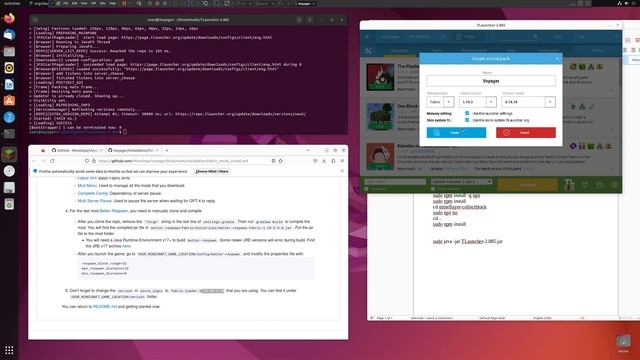Close the Create a mod pack dialog
The width and height of the screenshot is (640, 360).
point(557,59)
